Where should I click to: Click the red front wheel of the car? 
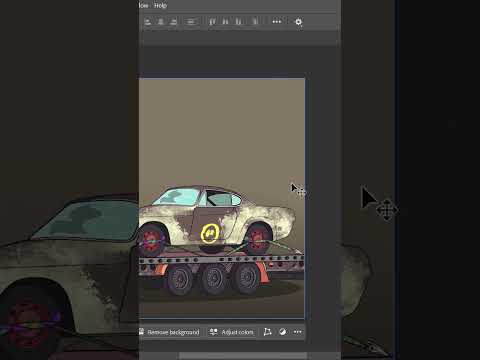[258, 239]
